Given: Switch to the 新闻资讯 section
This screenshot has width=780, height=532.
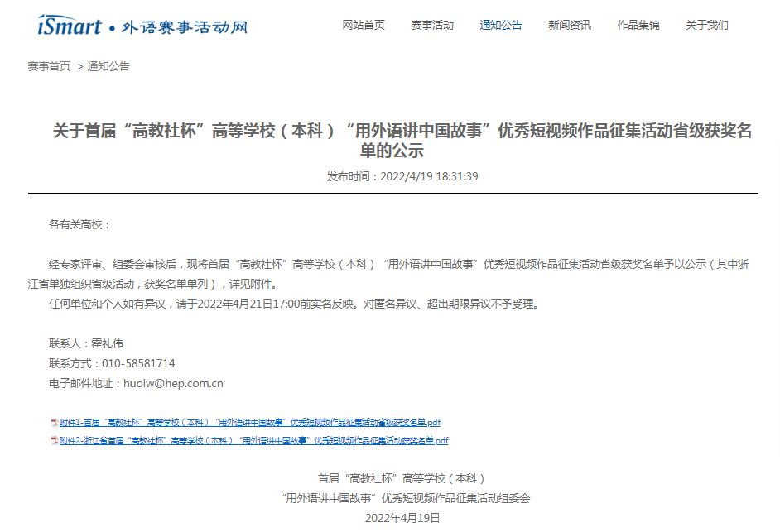Looking at the screenshot, I should coord(570,25).
